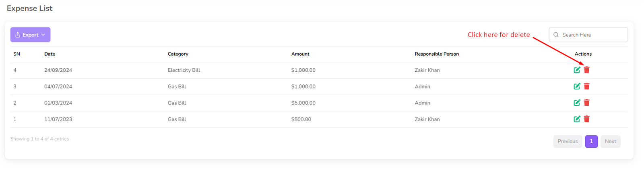Click the magnifier icon in search box
Image resolution: width=644 pixels, height=184 pixels.
[556, 35]
